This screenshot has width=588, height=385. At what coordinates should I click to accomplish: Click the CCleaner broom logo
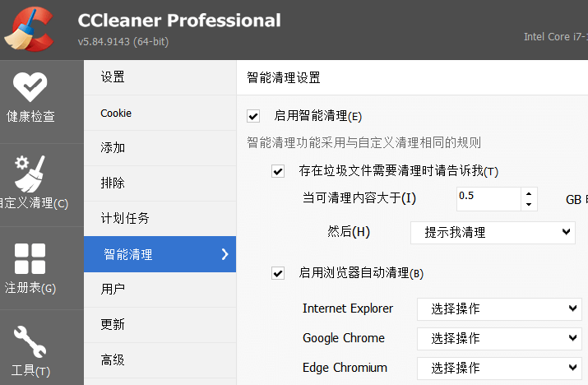pyautogui.click(x=30, y=30)
